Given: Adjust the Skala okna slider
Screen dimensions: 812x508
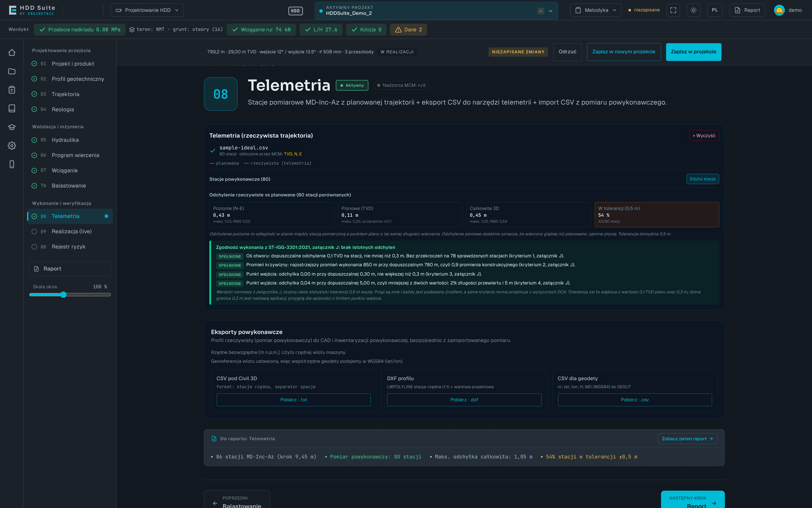Looking at the screenshot, I should (70, 295).
